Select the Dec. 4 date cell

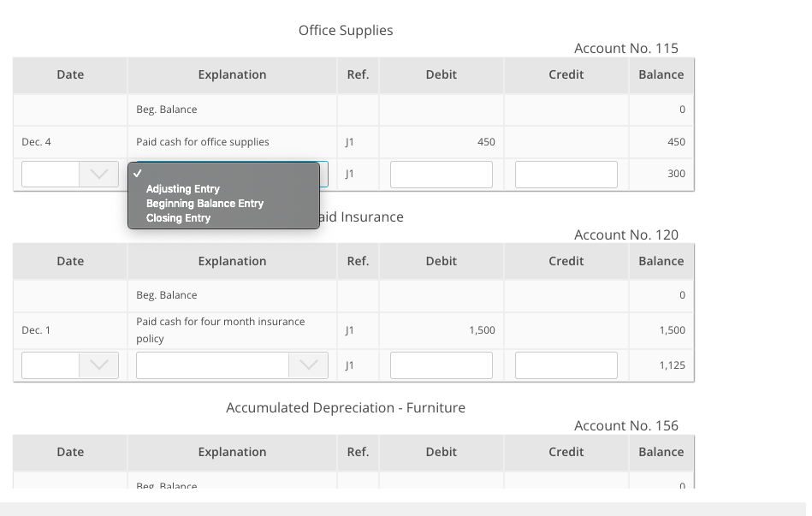coord(36,142)
